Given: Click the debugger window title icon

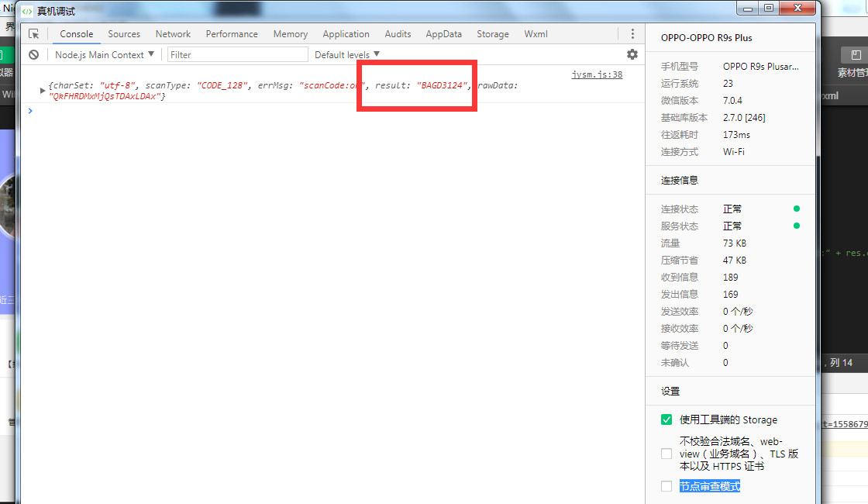Looking at the screenshot, I should pyautogui.click(x=27, y=11).
